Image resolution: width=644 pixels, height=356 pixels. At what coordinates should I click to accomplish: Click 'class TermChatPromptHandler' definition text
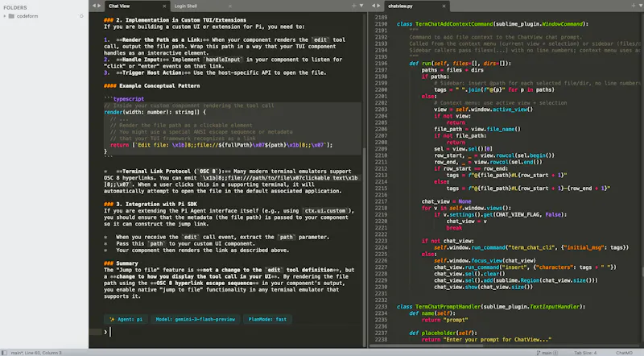tap(438, 307)
